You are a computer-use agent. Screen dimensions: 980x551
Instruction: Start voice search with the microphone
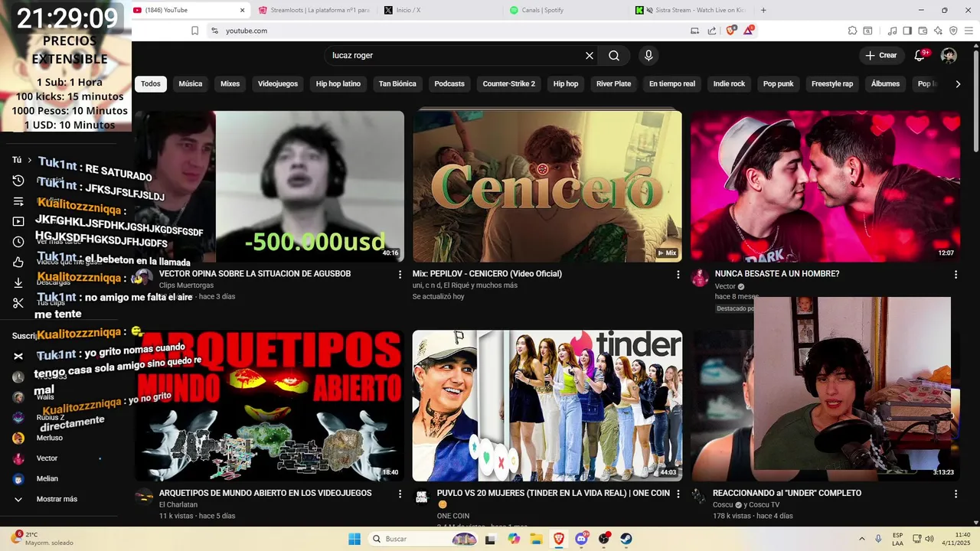(648, 56)
